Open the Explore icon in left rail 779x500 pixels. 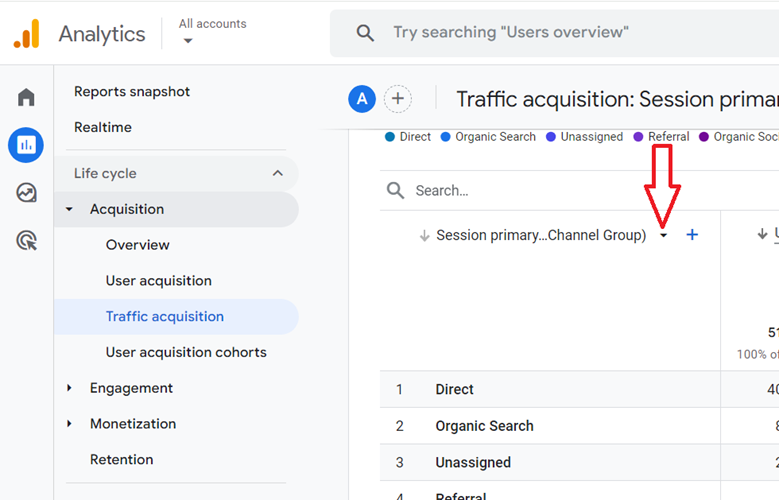coord(26,193)
